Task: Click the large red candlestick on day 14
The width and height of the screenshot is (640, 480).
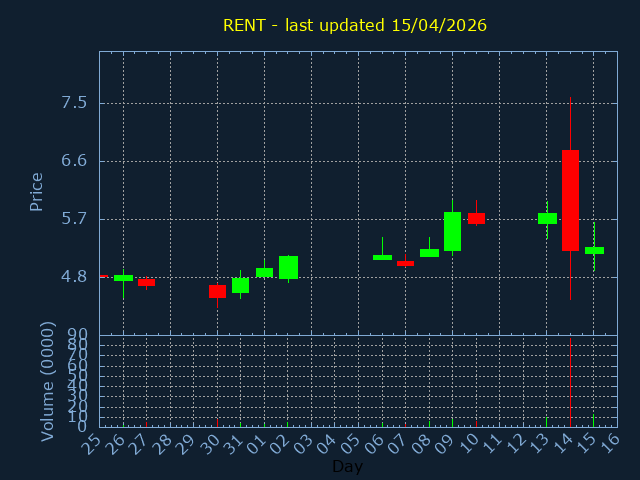Action: pyautogui.click(x=570, y=200)
